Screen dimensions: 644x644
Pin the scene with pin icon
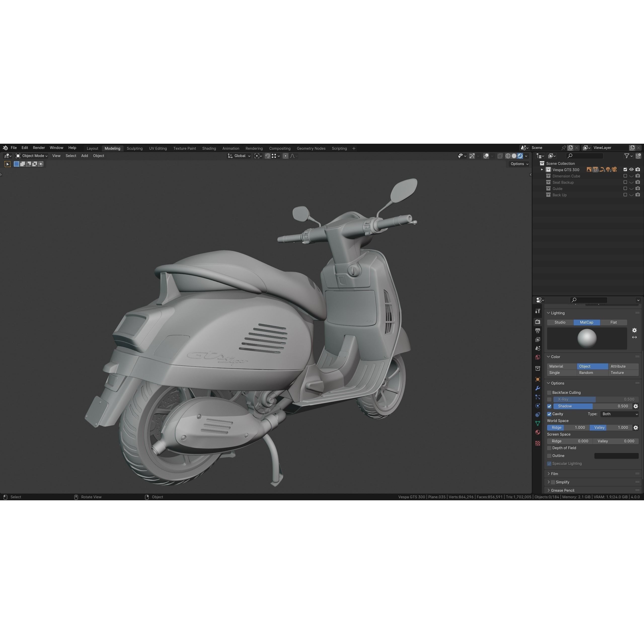pos(564,148)
